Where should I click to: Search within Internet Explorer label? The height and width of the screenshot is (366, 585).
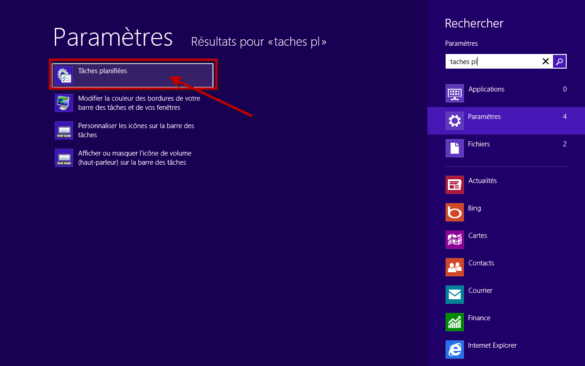pyautogui.click(x=492, y=345)
